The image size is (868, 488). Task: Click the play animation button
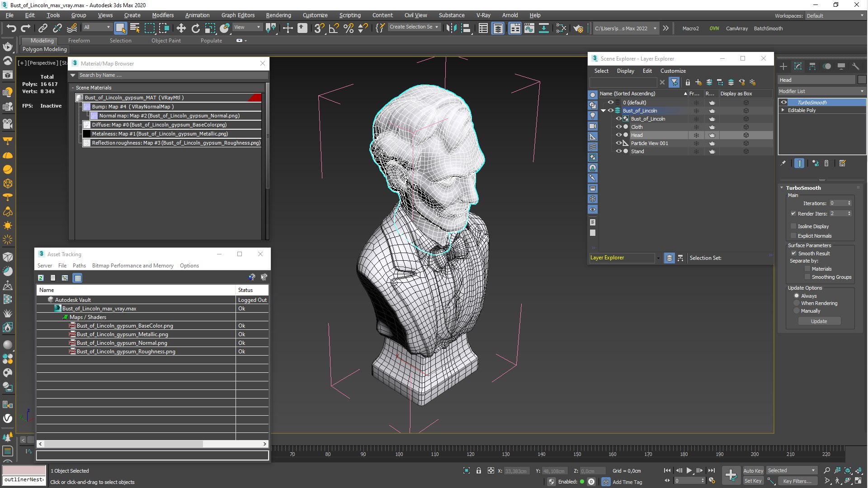coord(689,470)
